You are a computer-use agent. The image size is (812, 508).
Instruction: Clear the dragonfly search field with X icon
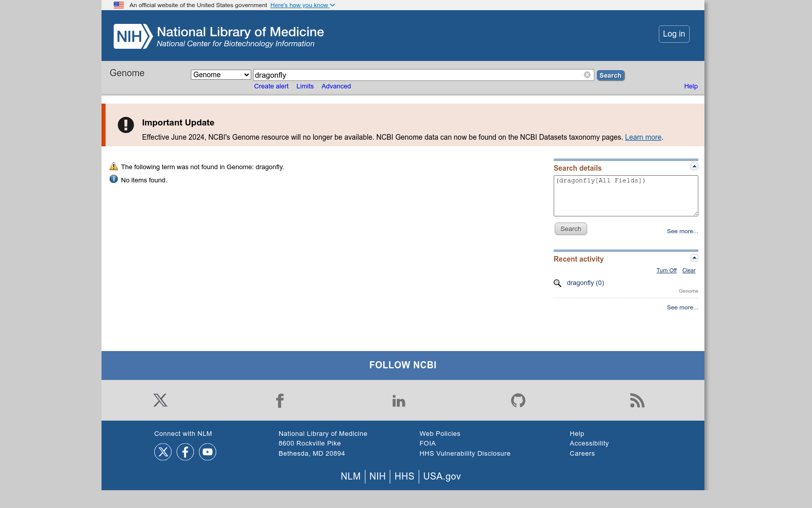(587, 75)
